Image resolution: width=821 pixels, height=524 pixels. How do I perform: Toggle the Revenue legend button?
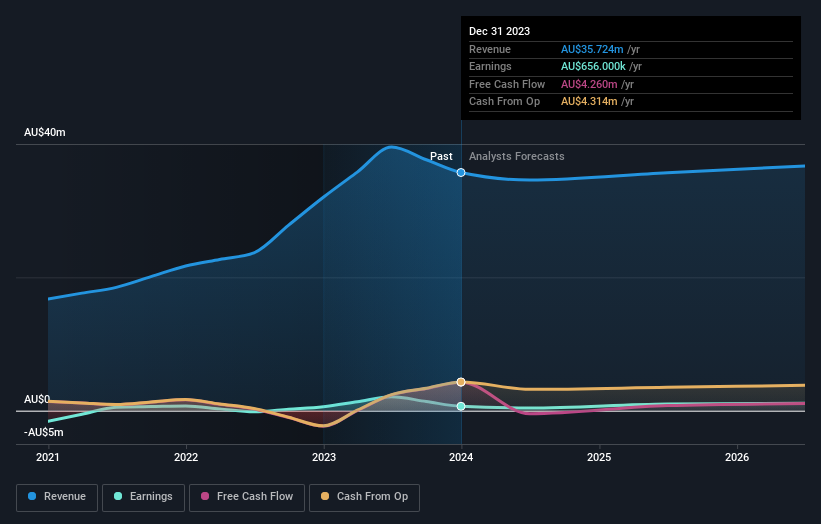click(57, 497)
